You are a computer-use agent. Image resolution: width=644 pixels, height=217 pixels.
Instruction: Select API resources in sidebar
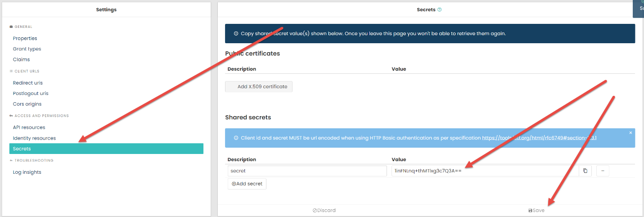pyautogui.click(x=29, y=127)
